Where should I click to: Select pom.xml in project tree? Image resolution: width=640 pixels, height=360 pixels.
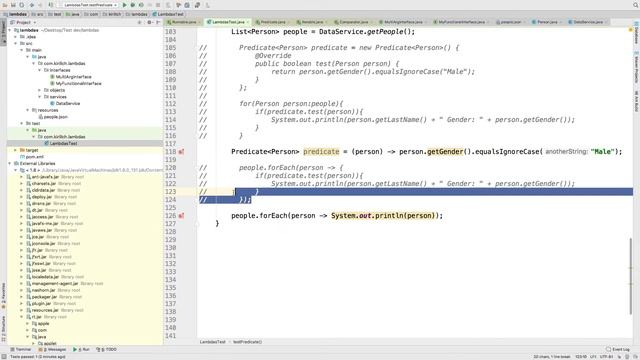click(x=34, y=157)
